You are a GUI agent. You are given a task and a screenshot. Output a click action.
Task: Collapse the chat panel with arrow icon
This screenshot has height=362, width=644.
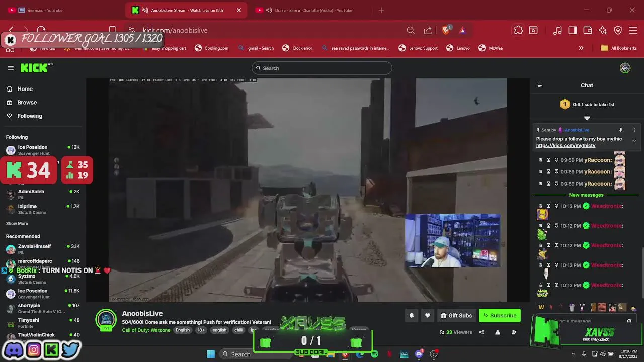[x=540, y=85]
